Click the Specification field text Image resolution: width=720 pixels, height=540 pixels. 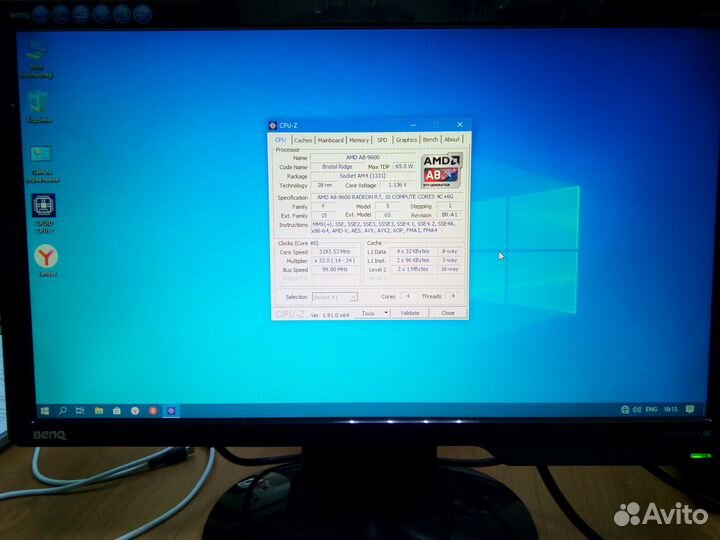pyautogui.click(x=386, y=197)
